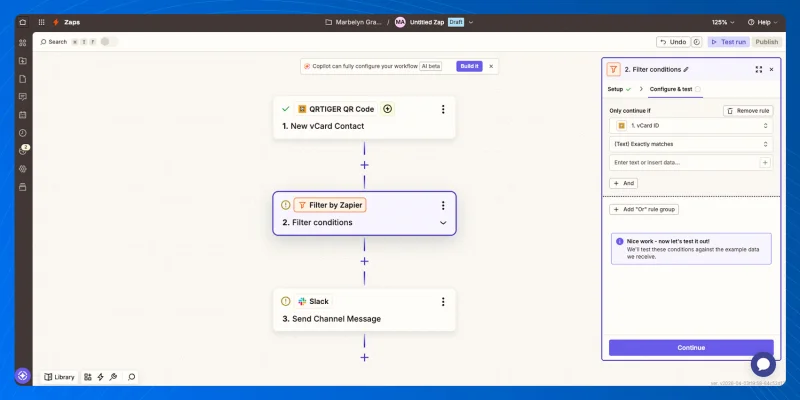Open version history clock beside Undo
Image resolution: width=800 pixels, height=400 pixels.
coord(697,42)
